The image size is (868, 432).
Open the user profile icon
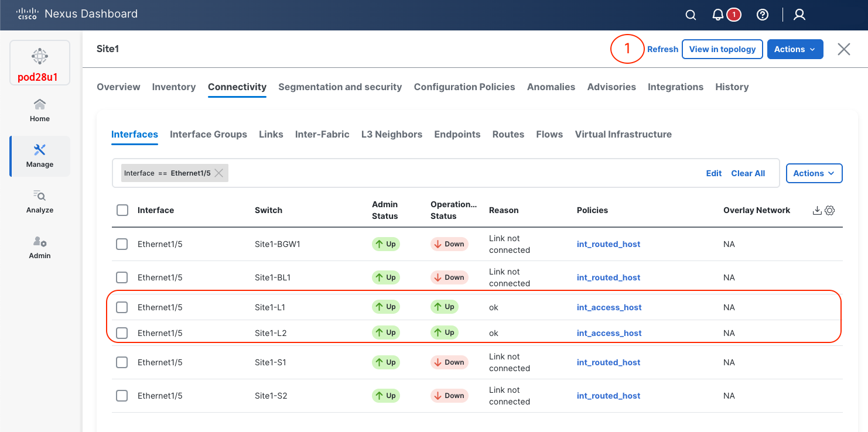pyautogui.click(x=799, y=15)
